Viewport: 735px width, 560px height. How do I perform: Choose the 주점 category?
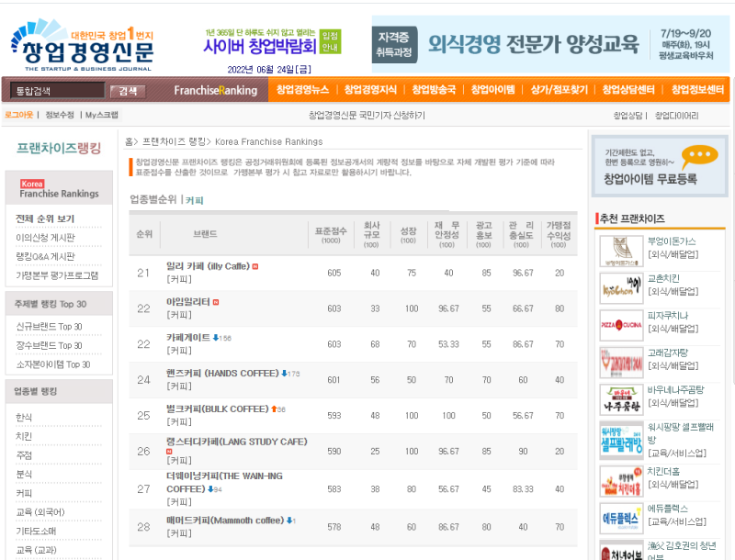pyautogui.click(x=24, y=455)
